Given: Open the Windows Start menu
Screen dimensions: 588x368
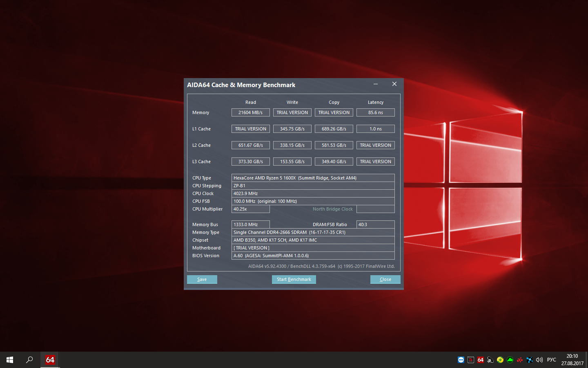Looking at the screenshot, I should pyautogui.click(x=10, y=360).
